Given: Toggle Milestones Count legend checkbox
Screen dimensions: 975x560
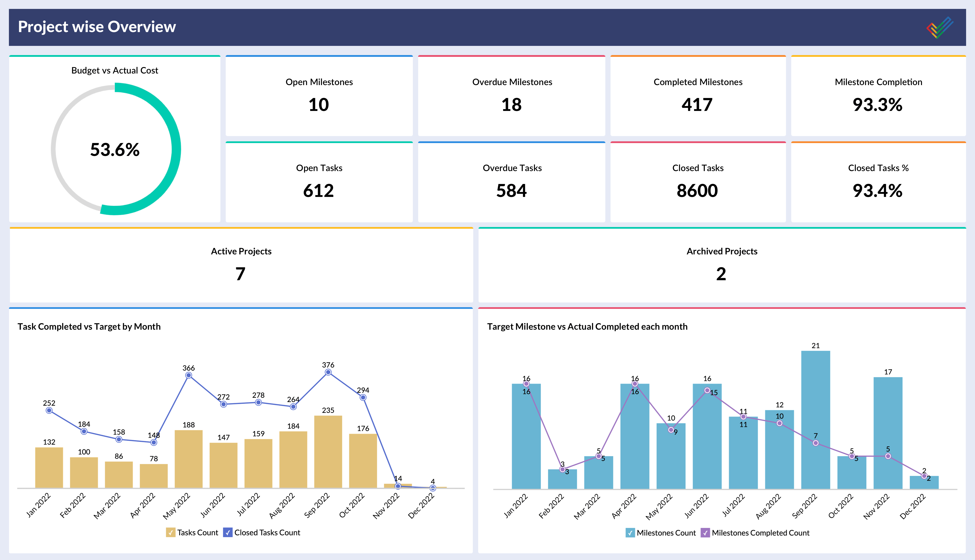Looking at the screenshot, I should click(630, 533).
